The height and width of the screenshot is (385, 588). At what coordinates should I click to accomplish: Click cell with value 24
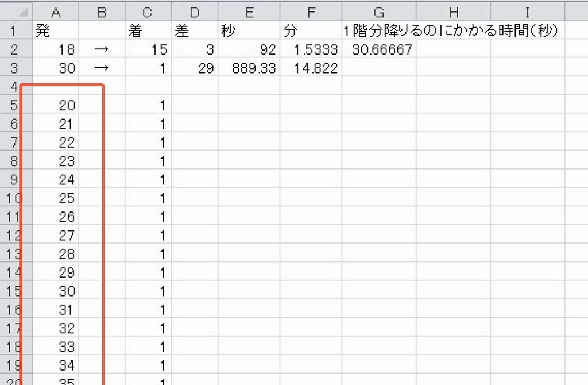(x=56, y=179)
